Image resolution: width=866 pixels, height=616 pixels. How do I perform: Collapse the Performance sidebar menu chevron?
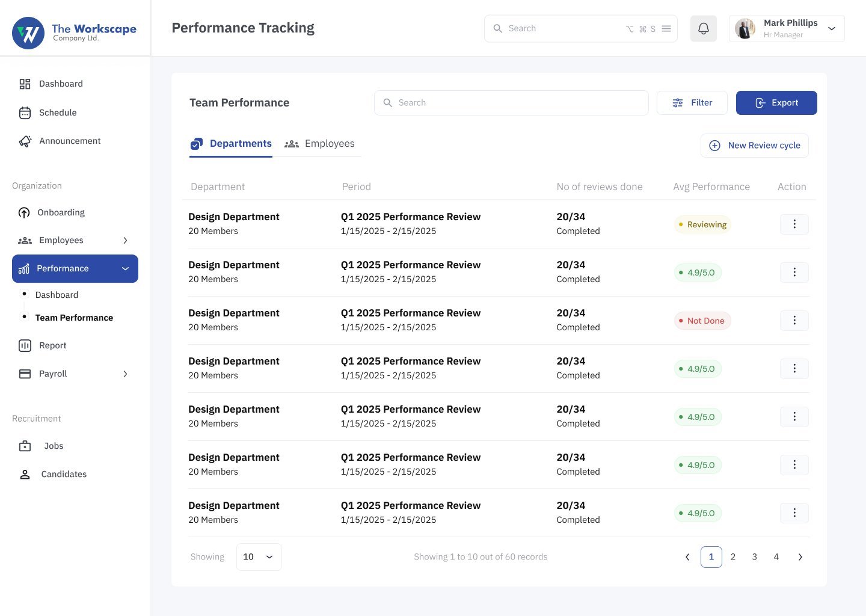click(x=125, y=269)
